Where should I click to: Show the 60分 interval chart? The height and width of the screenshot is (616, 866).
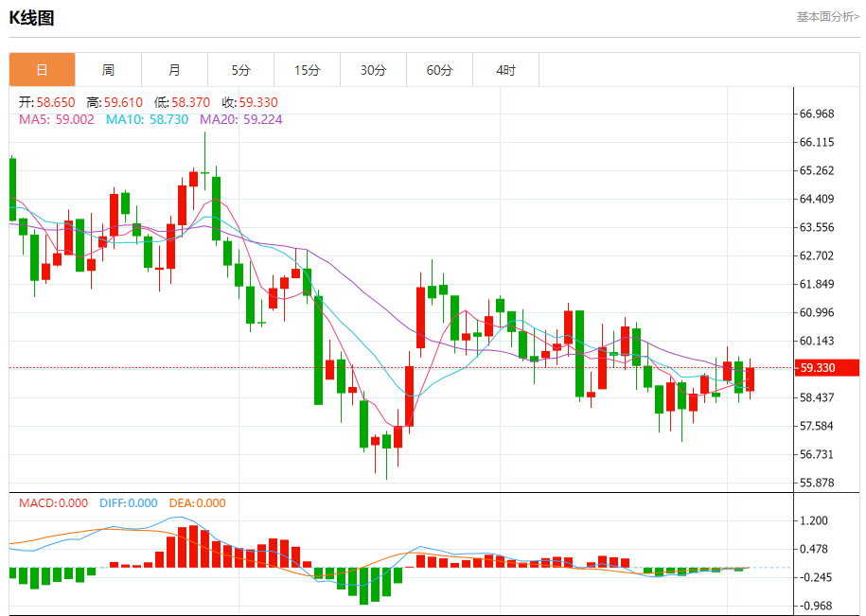(x=439, y=70)
